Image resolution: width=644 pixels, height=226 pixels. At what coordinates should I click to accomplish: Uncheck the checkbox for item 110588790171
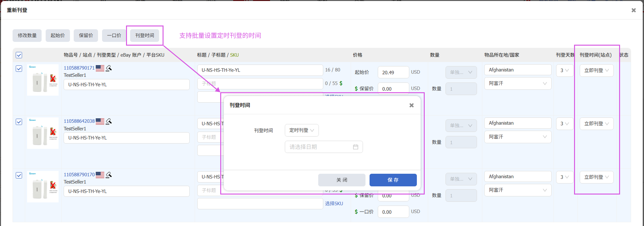(19, 69)
